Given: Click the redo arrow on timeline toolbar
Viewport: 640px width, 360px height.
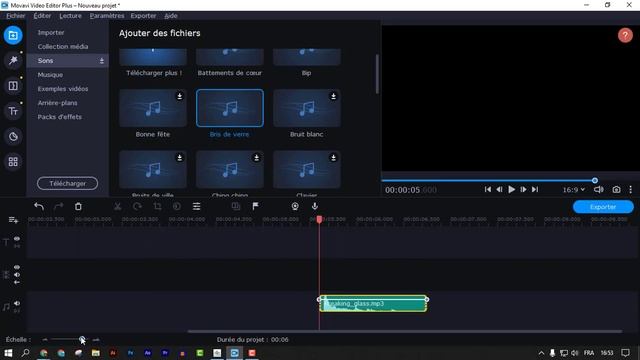Looking at the screenshot, I should [x=59, y=207].
